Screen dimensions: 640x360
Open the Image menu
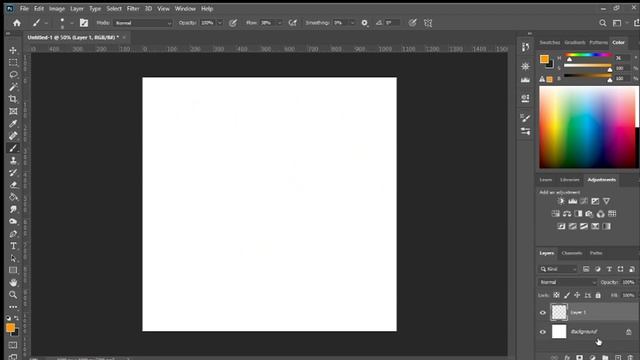[57, 9]
